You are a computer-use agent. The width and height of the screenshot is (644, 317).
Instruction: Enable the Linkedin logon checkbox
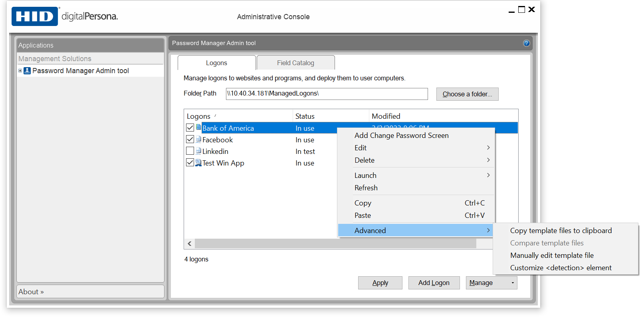click(190, 151)
